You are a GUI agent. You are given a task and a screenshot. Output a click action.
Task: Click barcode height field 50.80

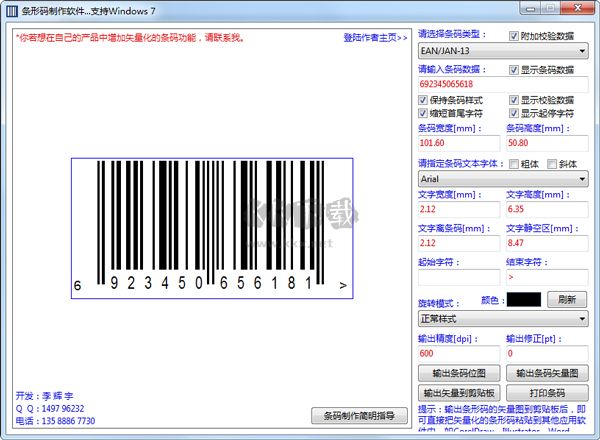547,143
